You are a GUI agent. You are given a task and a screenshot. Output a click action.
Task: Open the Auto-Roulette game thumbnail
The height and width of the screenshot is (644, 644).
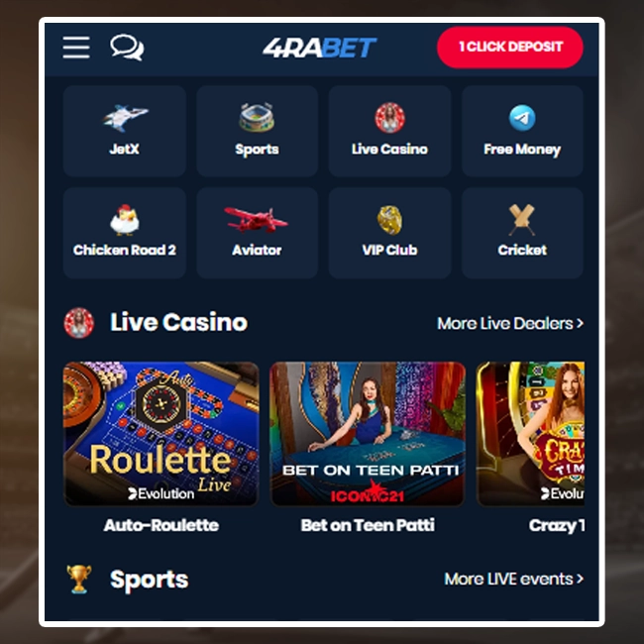161,434
